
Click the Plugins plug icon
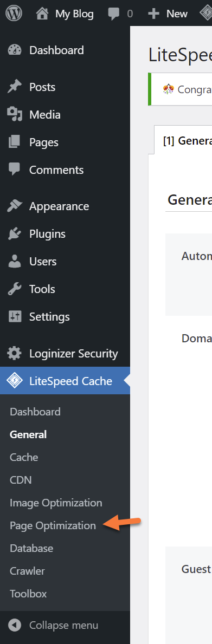click(15, 233)
